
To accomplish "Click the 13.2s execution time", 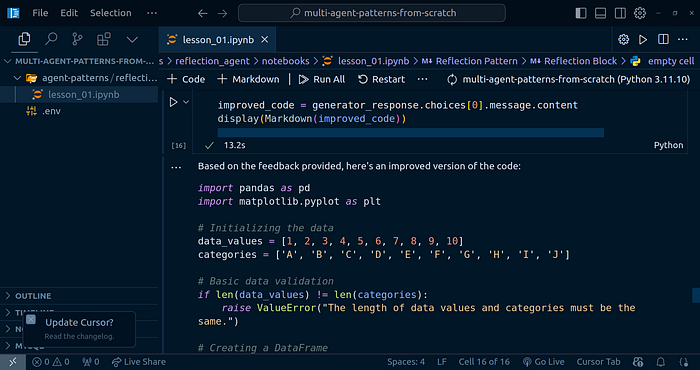I will point(234,145).
